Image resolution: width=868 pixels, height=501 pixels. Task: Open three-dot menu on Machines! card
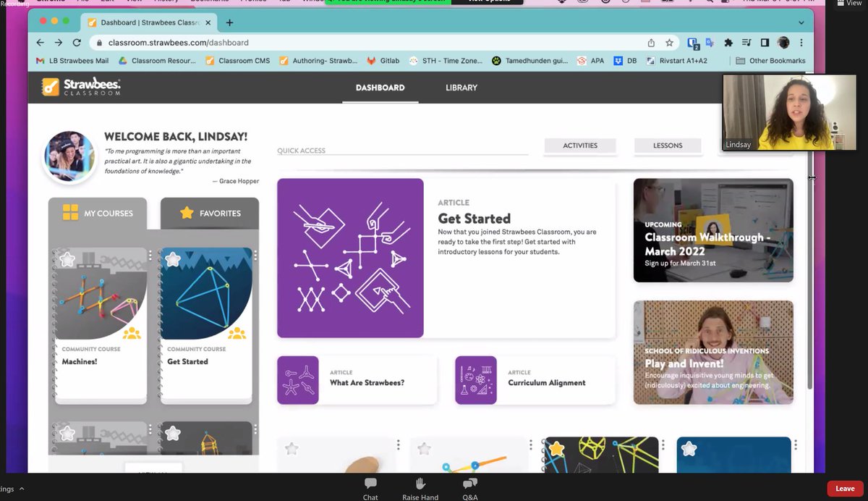pos(150,256)
